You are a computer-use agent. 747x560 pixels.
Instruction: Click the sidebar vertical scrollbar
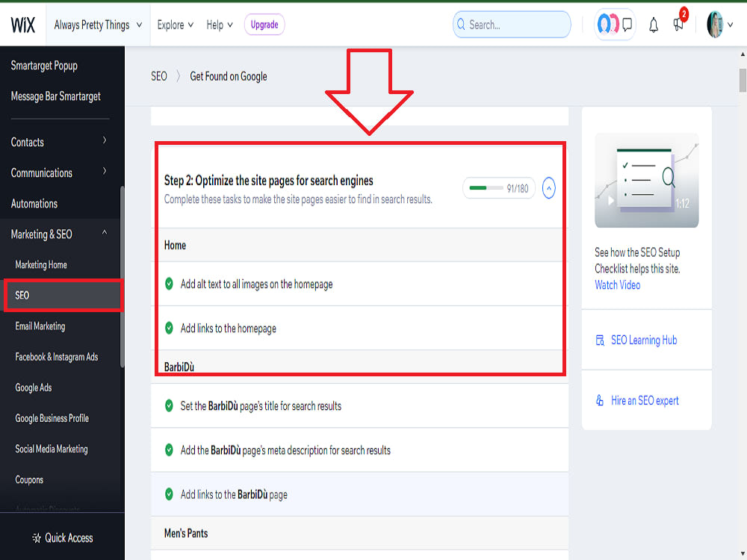(122, 276)
